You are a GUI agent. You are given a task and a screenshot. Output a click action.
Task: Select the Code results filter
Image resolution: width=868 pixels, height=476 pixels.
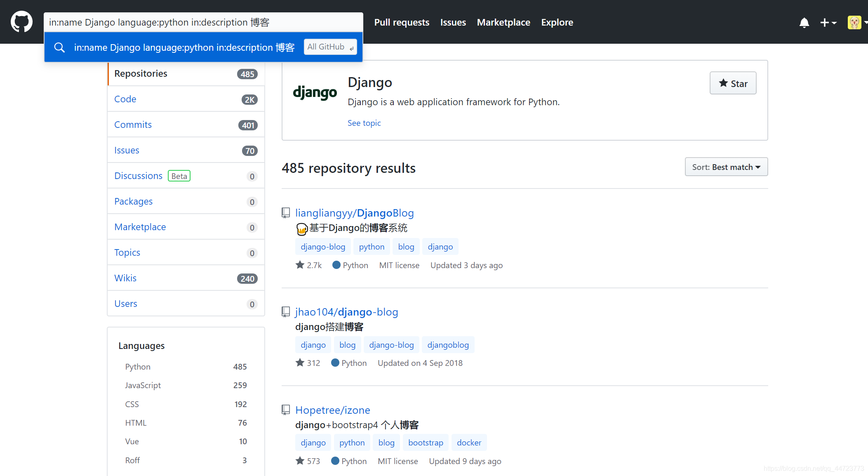(x=186, y=99)
